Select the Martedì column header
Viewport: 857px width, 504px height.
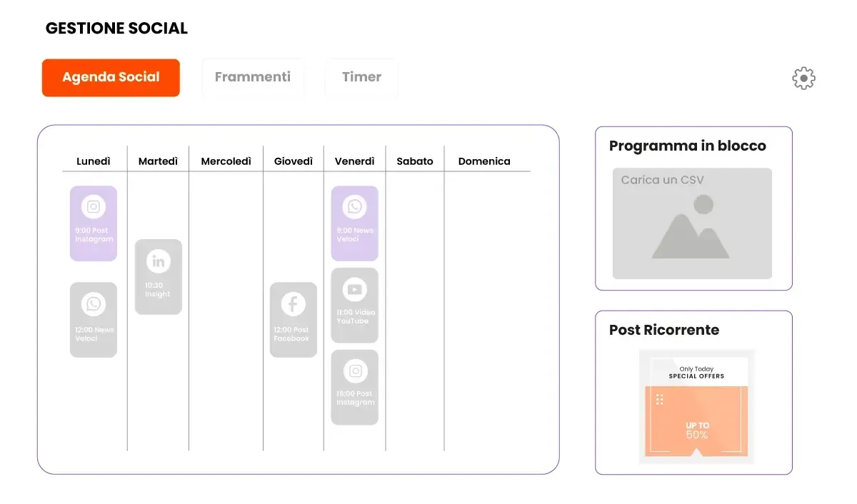tap(159, 161)
